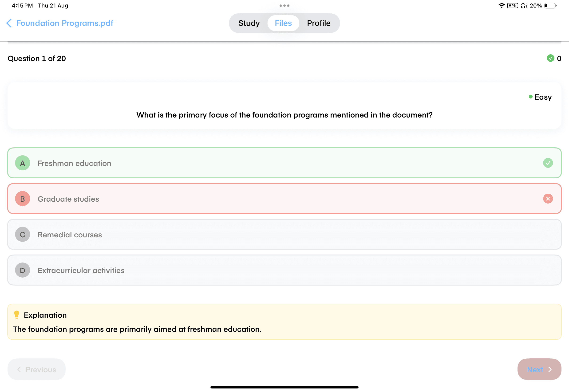Viewport: 569px width, 392px height.
Task: Tap the 4:15 PM clock
Action: tap(22, 6)
